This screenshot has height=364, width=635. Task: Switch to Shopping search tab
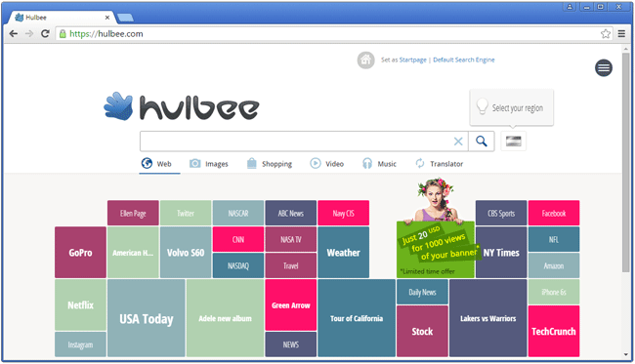(x=270, y=164)
